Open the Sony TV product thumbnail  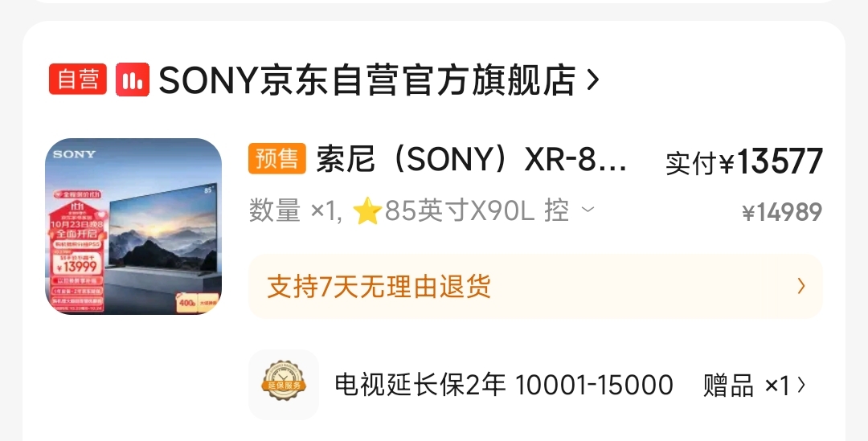(133, 227)
